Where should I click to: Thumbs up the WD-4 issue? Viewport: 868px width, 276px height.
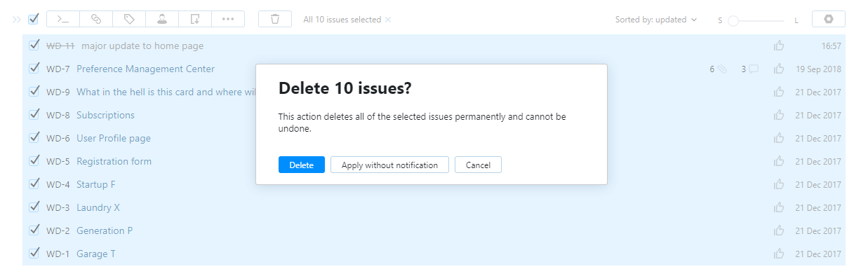[779, 185]
